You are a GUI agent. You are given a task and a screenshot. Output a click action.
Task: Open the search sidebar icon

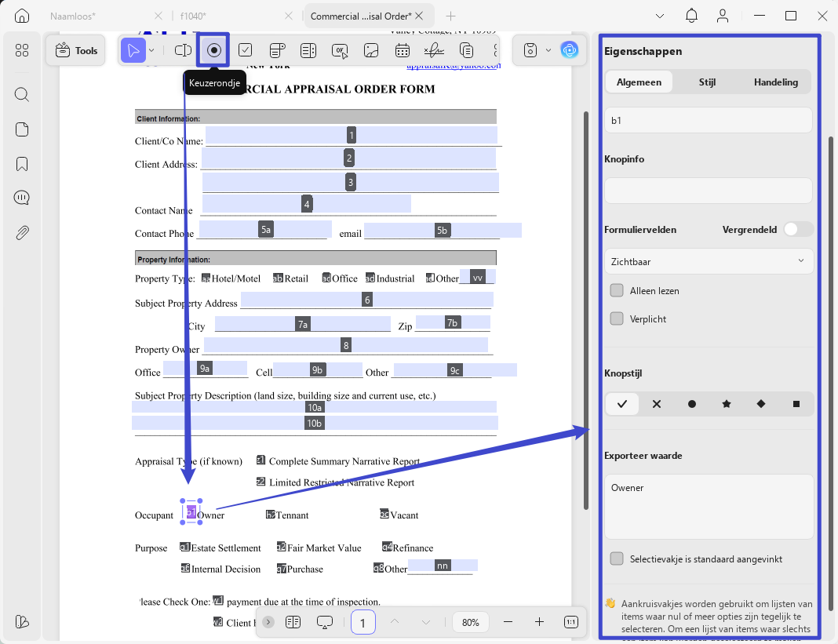coord(22,95)
